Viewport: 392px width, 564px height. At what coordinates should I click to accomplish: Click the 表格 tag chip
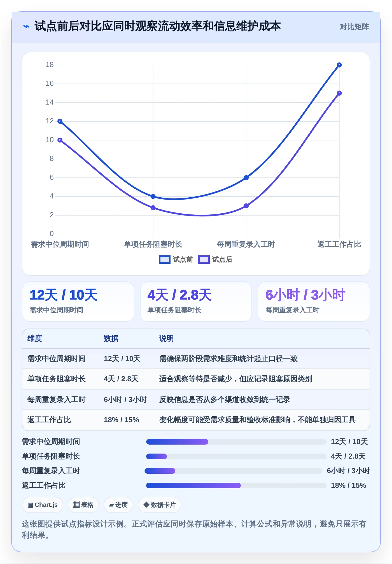[x=83, y=505]
